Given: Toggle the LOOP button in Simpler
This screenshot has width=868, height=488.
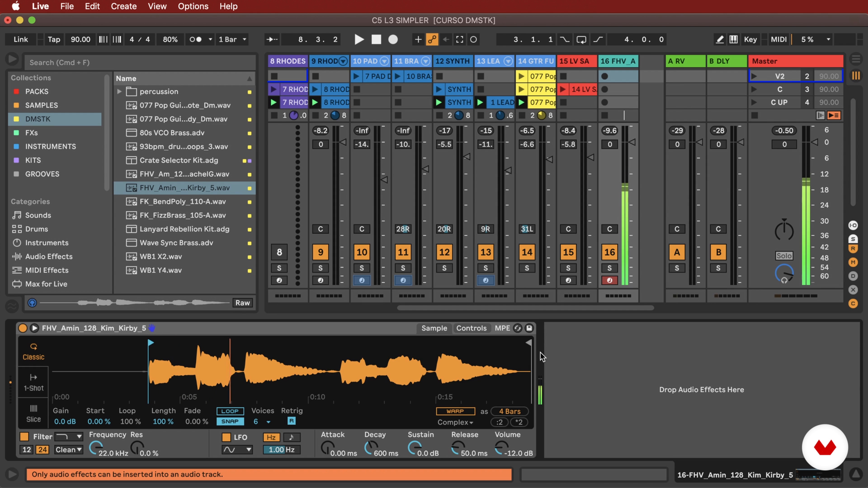Looking at the screenshot, I should point(230,411).
